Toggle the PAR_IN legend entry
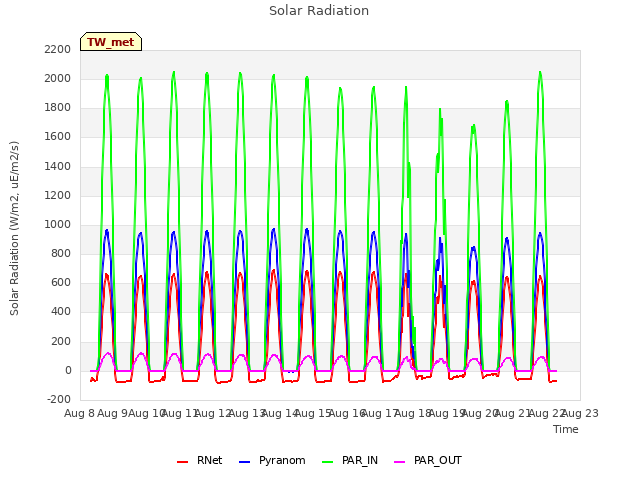The width and height of the screenshot is (640, 480). (350, 460)
